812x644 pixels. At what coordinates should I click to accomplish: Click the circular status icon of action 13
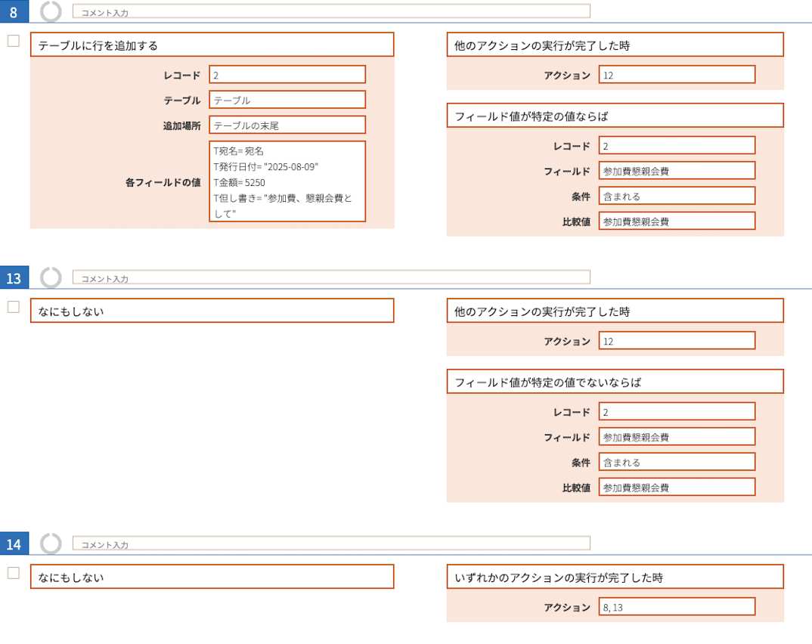pos(51,277)
